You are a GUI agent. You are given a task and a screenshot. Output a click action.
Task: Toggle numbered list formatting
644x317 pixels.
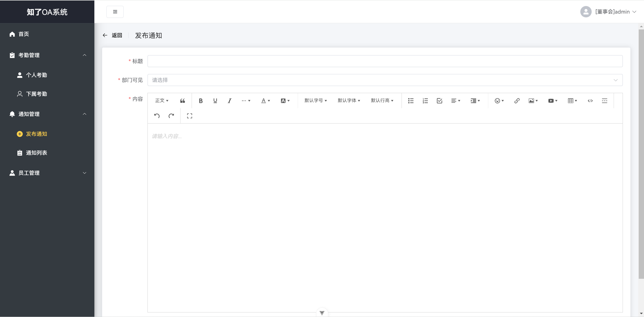pos(425,101)
